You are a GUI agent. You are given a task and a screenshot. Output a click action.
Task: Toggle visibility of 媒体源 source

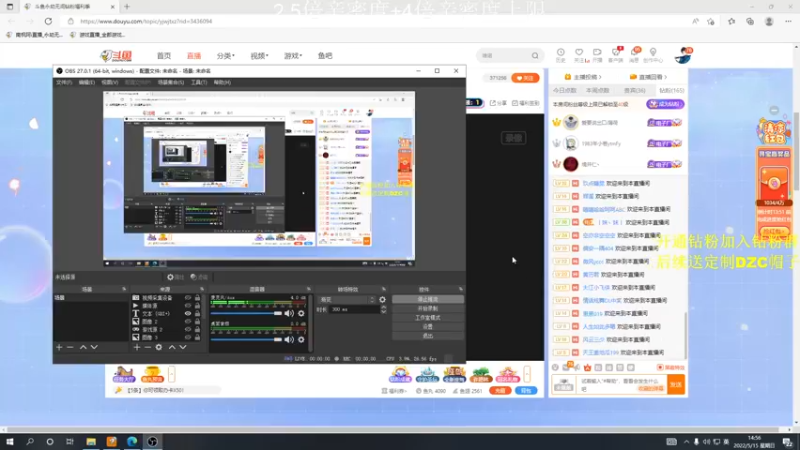188,306
